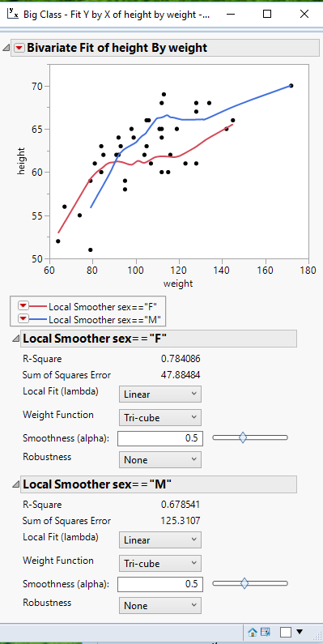
Task: Collapse the Bivariate Fit of height By weight outline
Action: point(6,48)
